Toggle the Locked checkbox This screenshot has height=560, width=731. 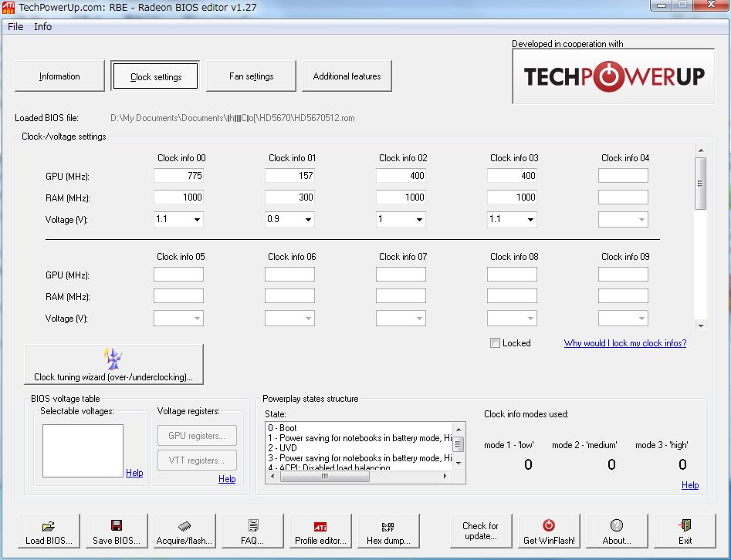coord(495,343)
